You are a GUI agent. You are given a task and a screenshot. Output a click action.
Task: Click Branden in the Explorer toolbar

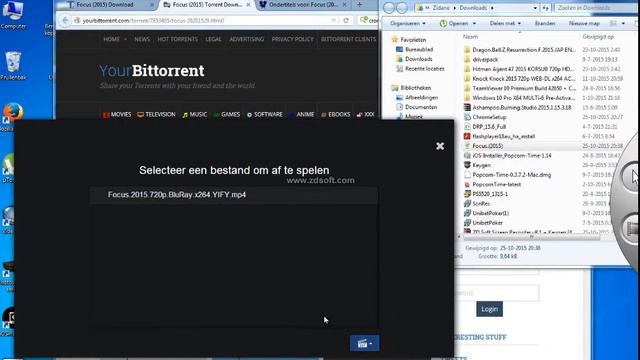[544, 23]
